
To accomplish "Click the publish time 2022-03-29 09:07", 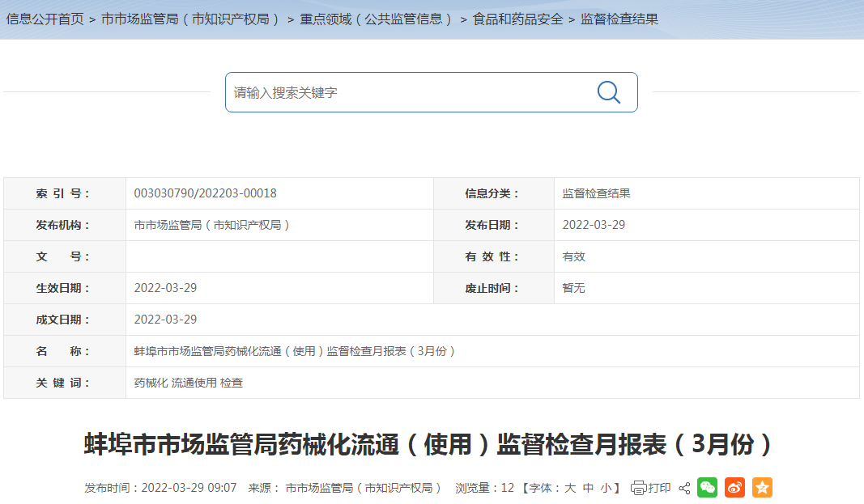I will tap(189, 488).
